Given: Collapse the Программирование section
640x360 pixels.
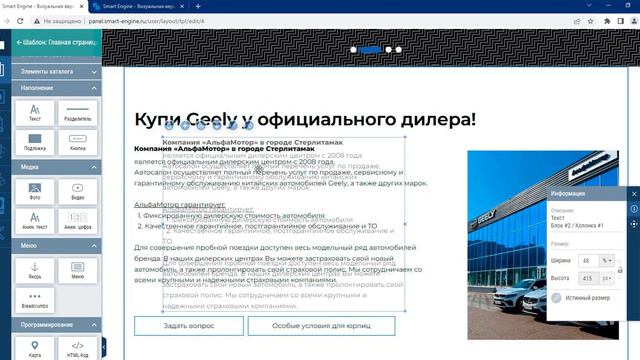Looking at the screenshot, I should tap(57, 325).
